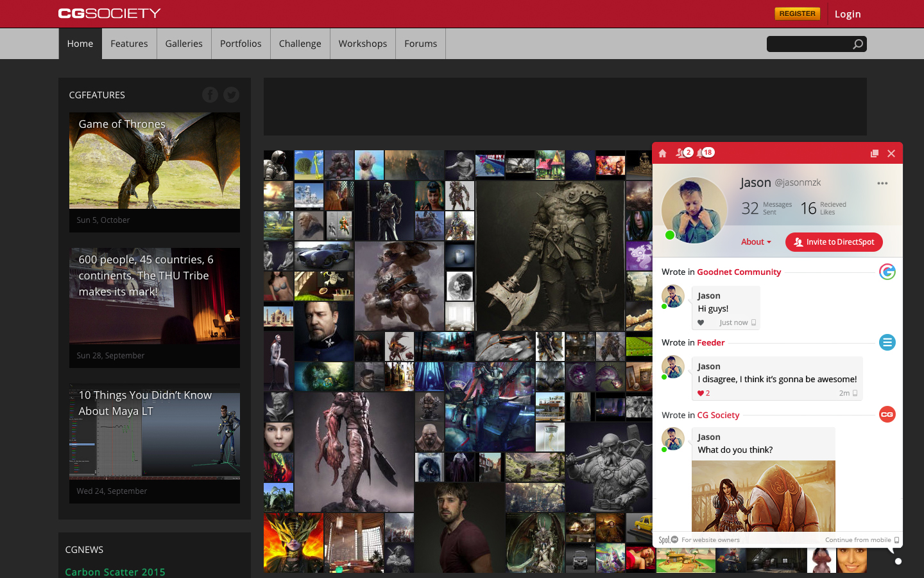
Task: Open CGFeatures Twitter icon
Action: [231, 95]
